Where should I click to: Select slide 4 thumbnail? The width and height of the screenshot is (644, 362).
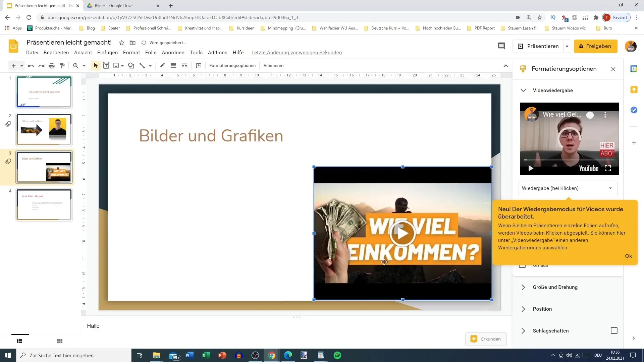pos(44,204)
